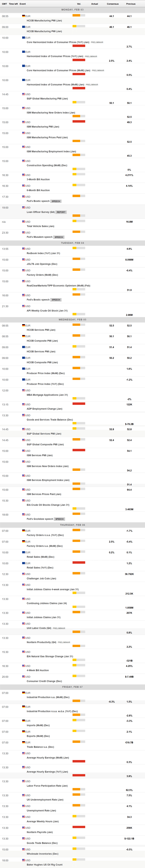Open the Unemployment Rate (Jan) event
The image size is (145, 868).
41,810
